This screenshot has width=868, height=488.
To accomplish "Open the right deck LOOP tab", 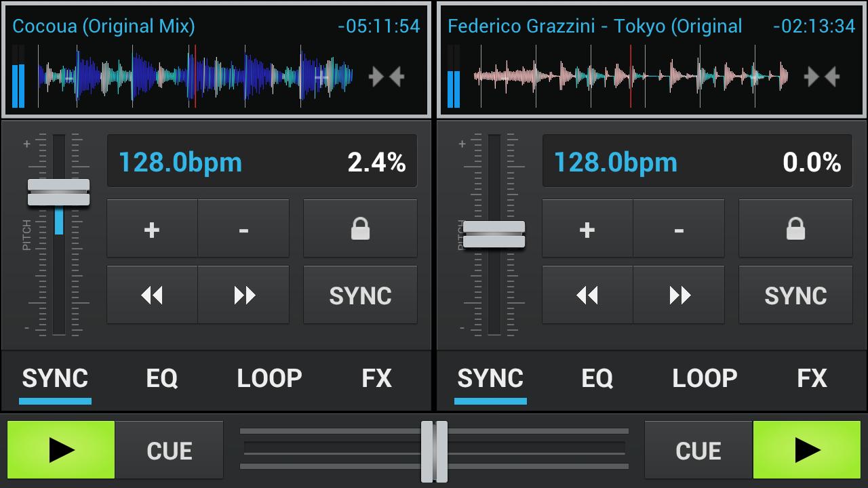I will coord(705,378).
